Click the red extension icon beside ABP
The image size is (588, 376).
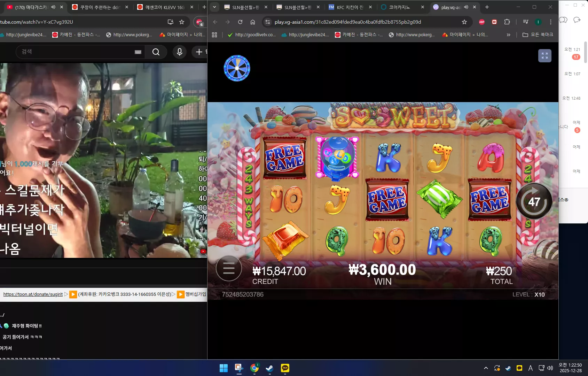pos(494,22)
